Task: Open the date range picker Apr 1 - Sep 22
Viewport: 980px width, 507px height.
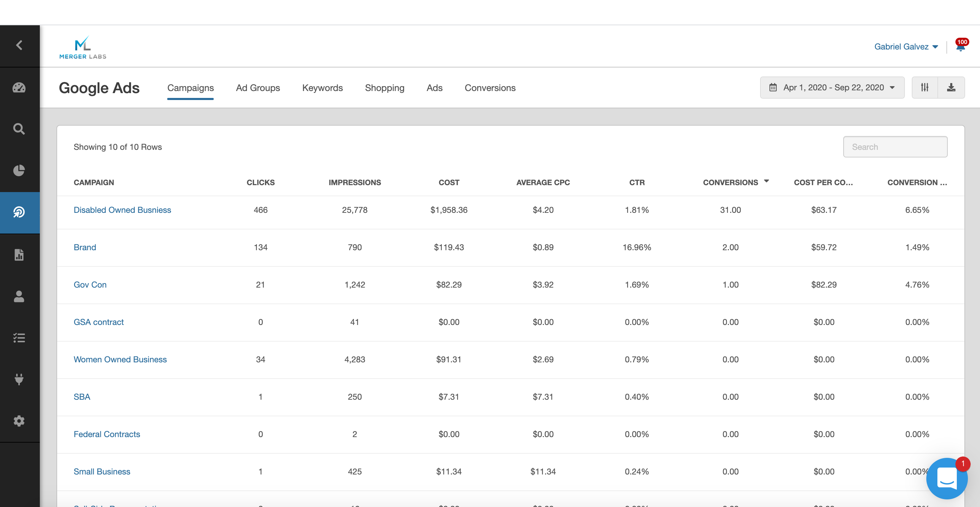Action: point(832,88)
